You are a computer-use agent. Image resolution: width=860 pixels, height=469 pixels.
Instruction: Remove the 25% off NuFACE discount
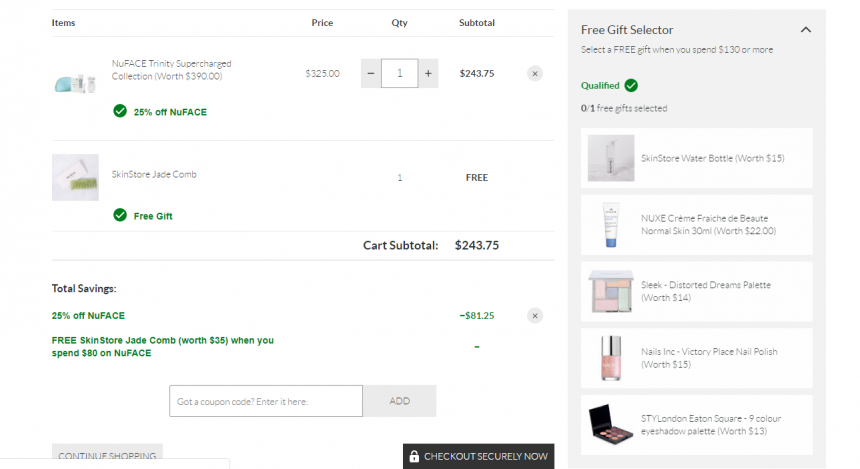click(x=535, y=316)
